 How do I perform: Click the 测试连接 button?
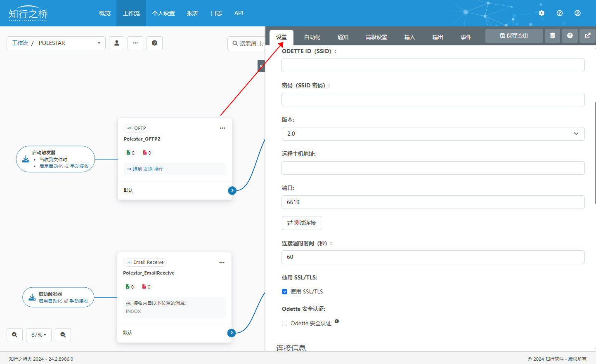301,223
